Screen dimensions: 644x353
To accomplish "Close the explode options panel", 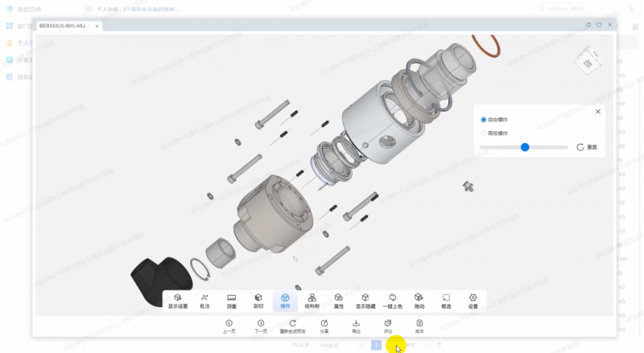I will [x=597, y=112].
